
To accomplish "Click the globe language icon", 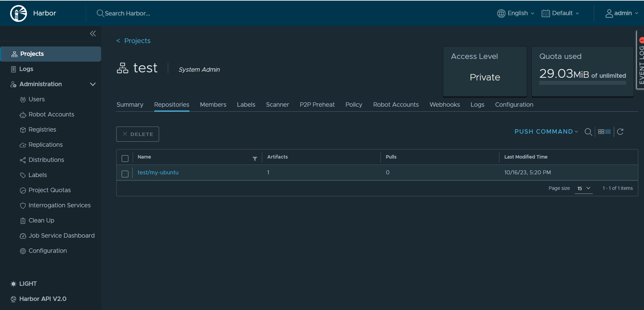I will coord(501,13).
